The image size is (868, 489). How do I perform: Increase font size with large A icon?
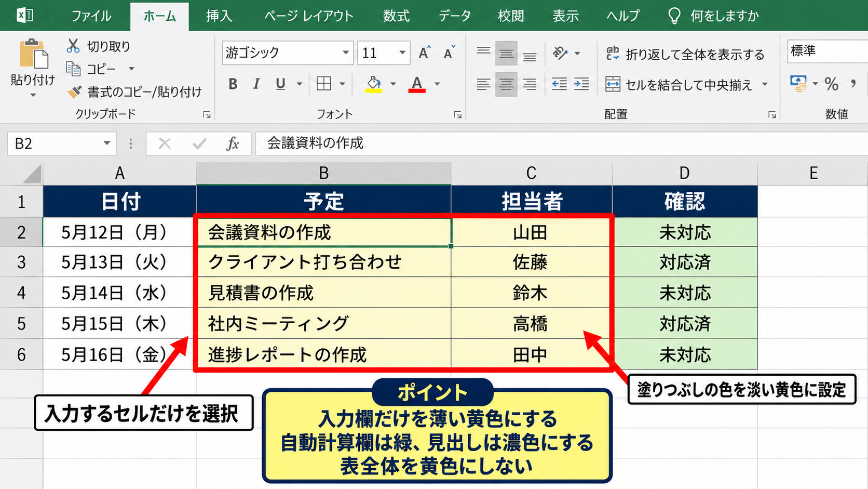click(x=425, y=52)
